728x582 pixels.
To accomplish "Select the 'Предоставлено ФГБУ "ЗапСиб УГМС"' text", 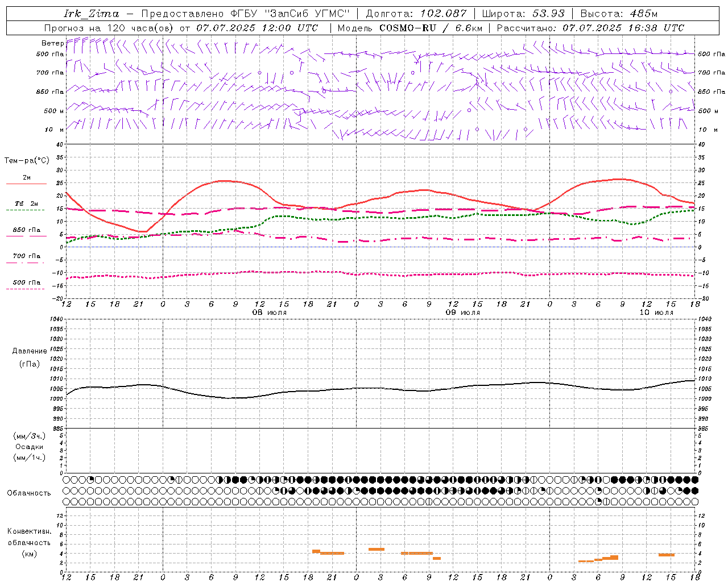I will (245, 14).
